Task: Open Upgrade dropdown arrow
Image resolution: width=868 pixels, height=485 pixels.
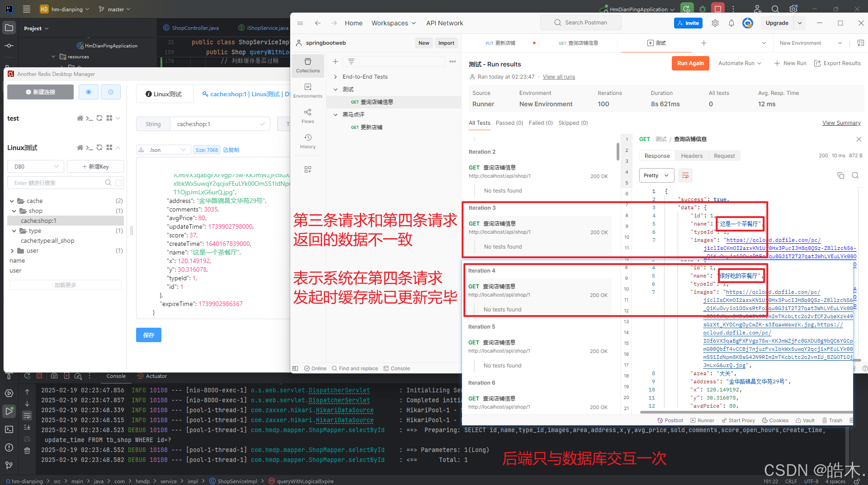Action: pos(799,23)
